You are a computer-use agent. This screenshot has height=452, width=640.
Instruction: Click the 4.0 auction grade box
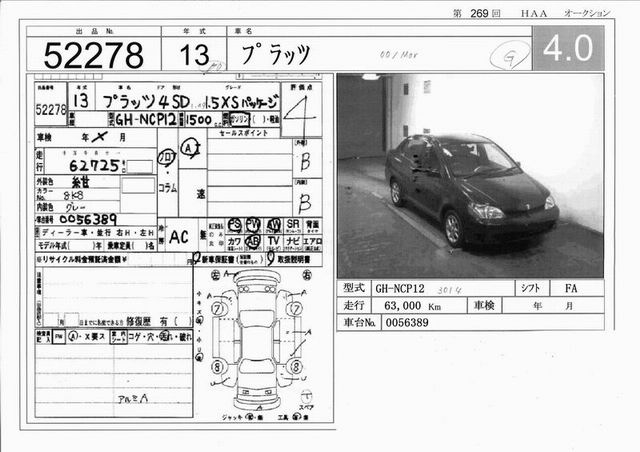(568, 48)
